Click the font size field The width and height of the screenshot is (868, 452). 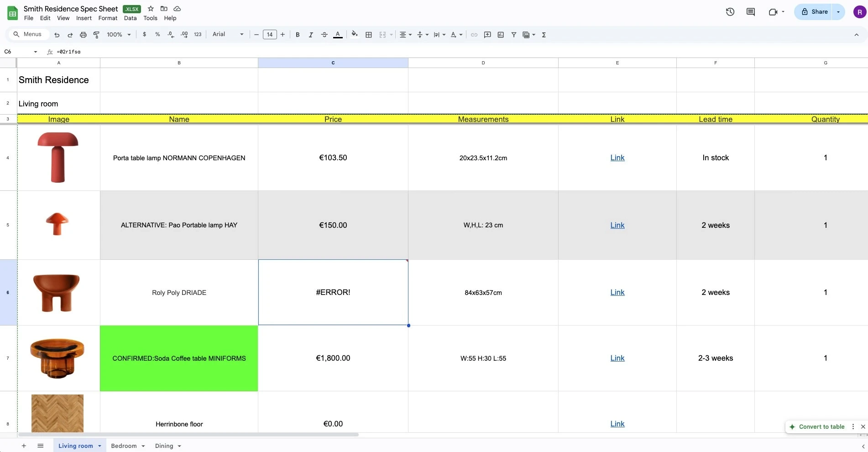click(x=270, y=35)
